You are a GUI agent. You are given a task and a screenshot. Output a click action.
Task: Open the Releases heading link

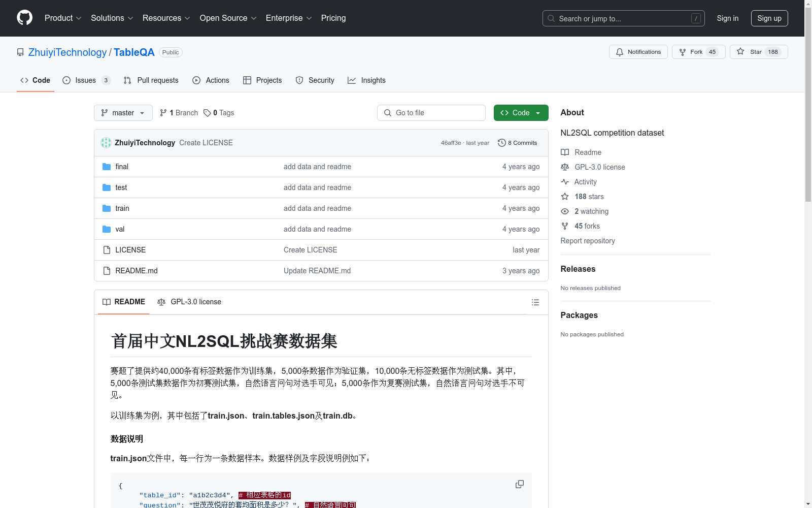(578, 269)
